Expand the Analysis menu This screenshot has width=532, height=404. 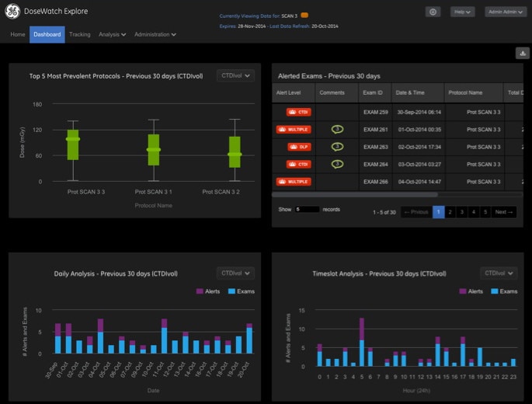tap(113, 34)
